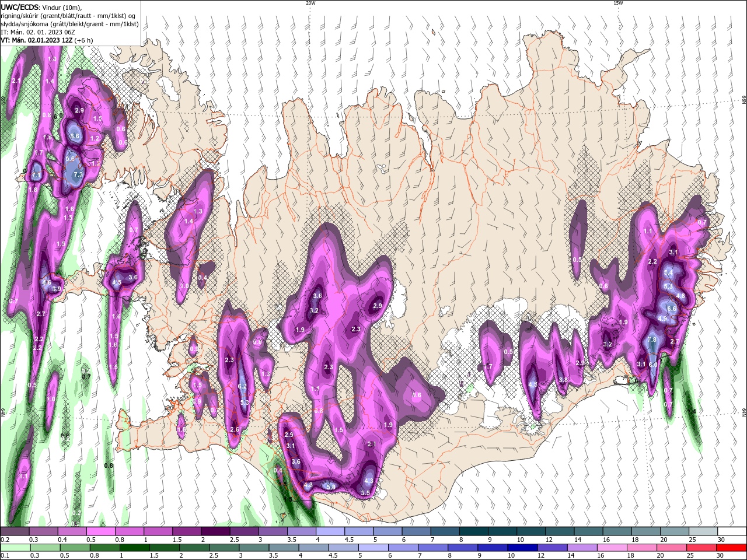
Task: Click the '7.3' precipitation value in Westfjords
Action: pyautogui.click(x=77, y=174)
